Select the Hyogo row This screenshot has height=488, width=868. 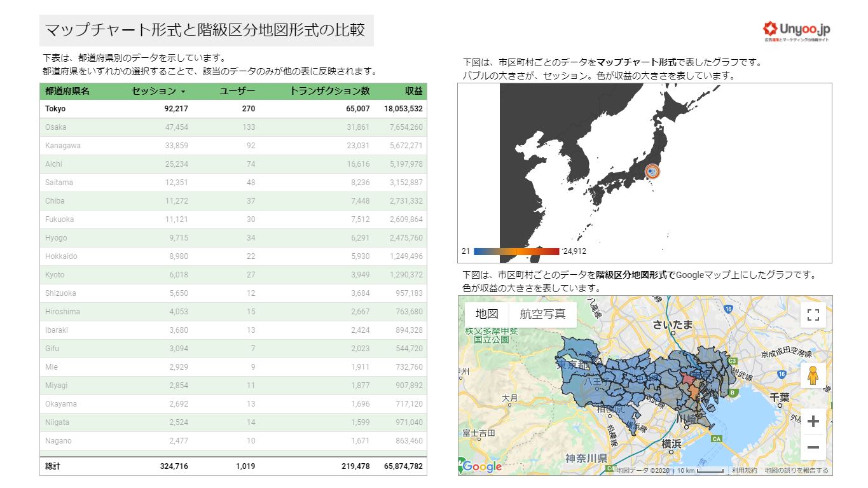[x=233, y=238]
